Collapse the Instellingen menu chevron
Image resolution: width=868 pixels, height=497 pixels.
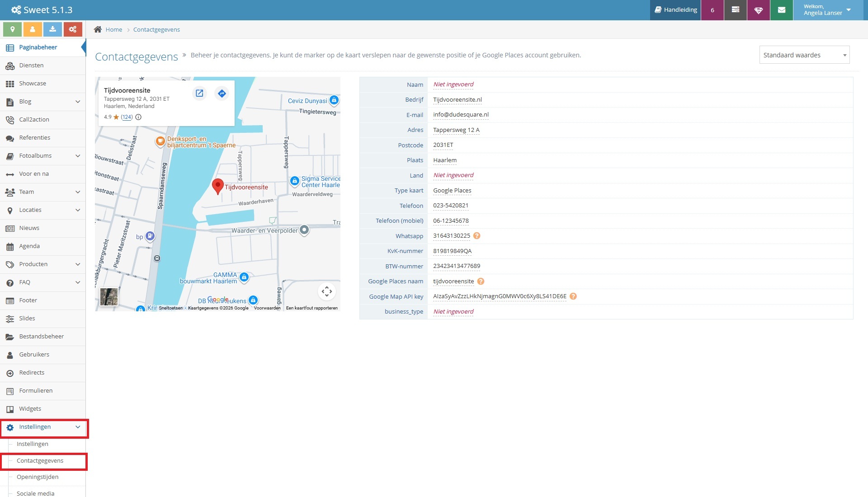77,427
